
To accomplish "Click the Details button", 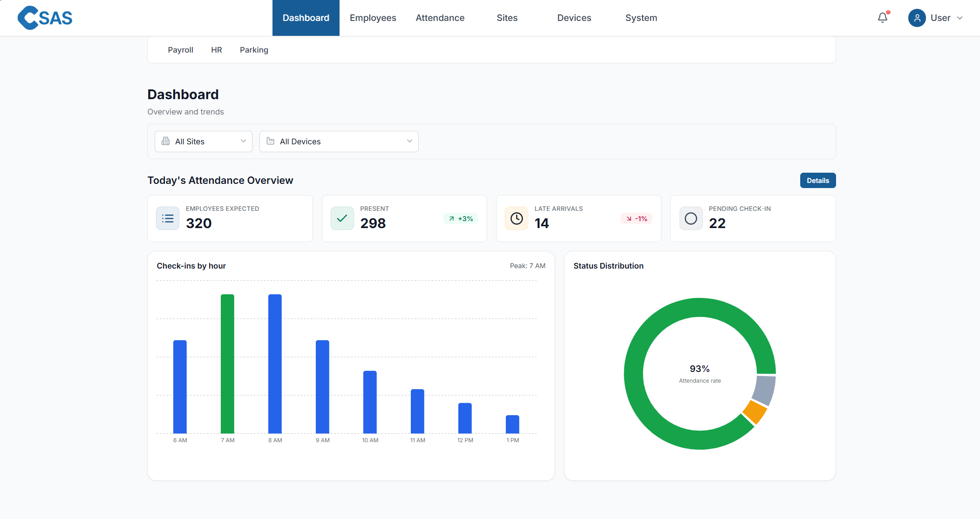I will (x=817, y=180).
